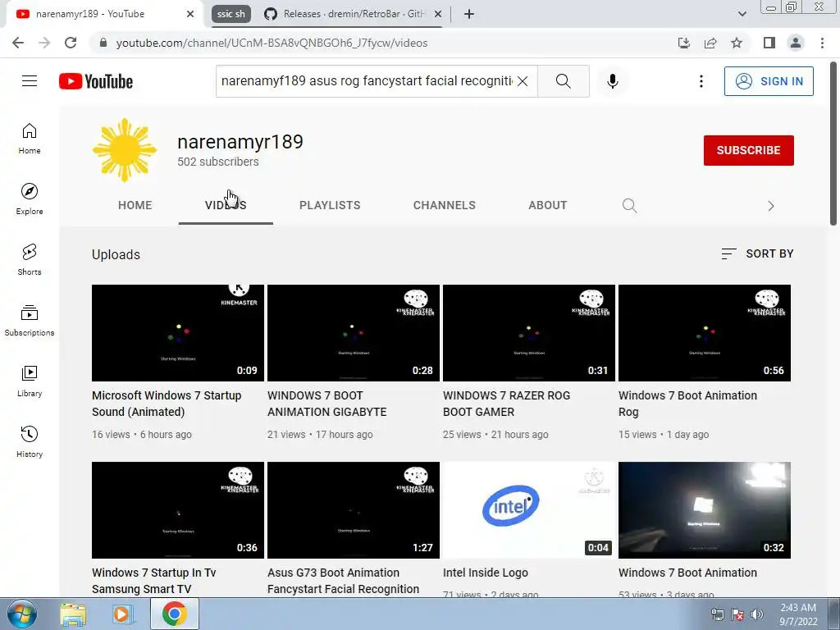
Task: Switch to the PLAYLISTS channel tab
Action: (x=330, y=205)
